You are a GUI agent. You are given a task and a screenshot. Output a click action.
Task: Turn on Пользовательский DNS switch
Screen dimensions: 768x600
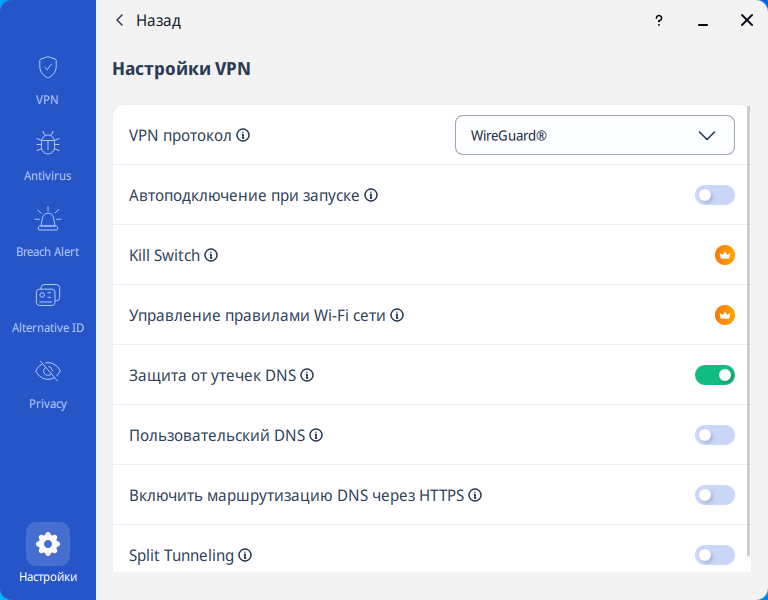pyautogui.click(x=715, y=435)
